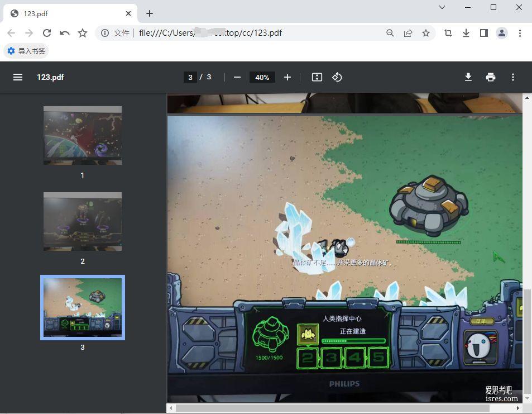The height and width of the screenshot is (414, 532).
Task: Click vertical scrollbar down arrow
Action: pyautogui.click(x=527, y=399)
